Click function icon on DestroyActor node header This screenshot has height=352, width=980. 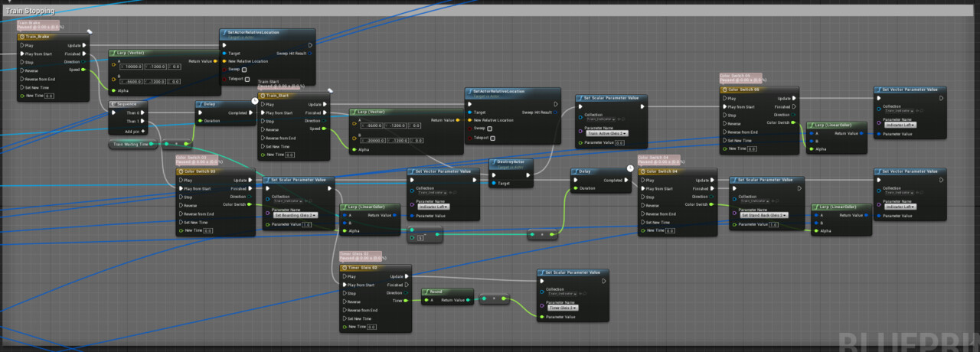point(495,162)
